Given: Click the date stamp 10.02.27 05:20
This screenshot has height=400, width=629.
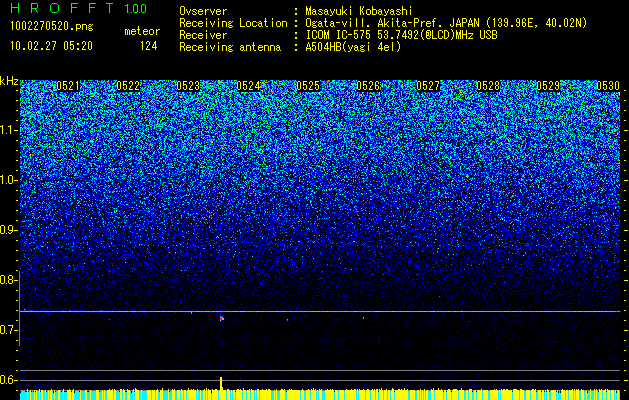Looking at the screenshot, I should click(x=51, y=46).
